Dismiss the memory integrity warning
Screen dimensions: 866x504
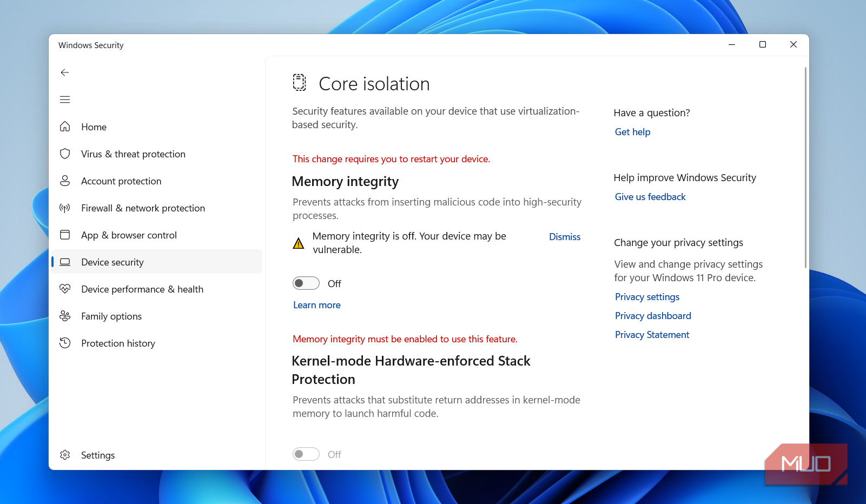pyautogui.click(x=564, y=237)
